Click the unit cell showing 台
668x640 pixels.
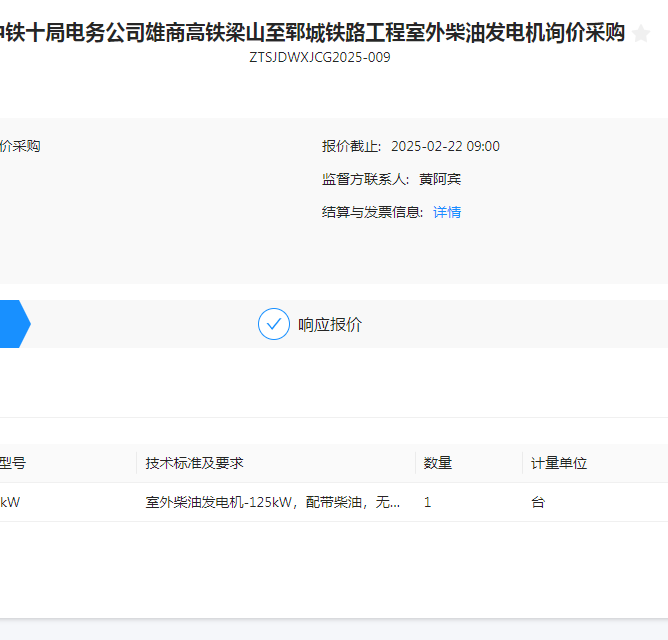(538, 502)
